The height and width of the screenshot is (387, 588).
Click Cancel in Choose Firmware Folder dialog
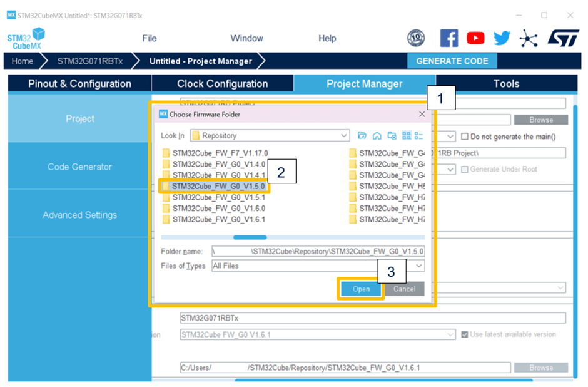(404, 289)
